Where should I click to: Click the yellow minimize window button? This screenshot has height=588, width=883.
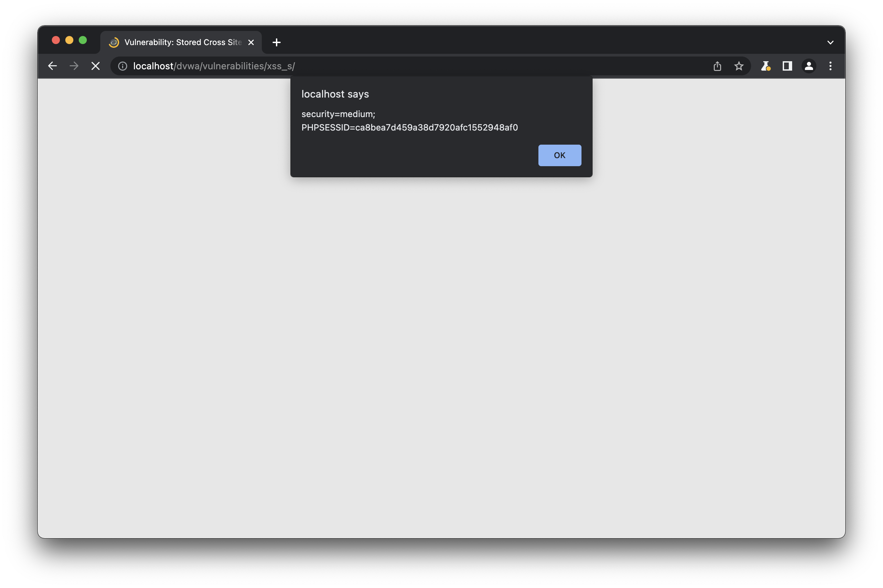click(x=69, y=40)
